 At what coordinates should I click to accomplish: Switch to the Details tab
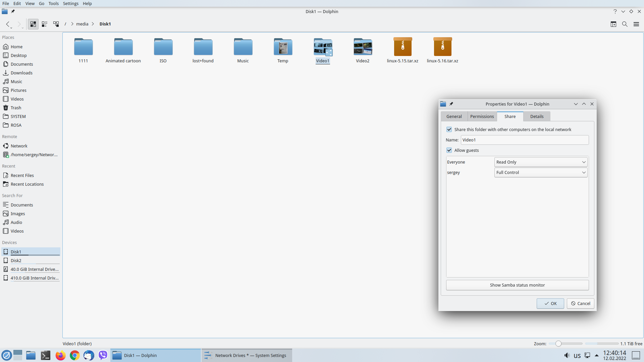pyautogui.click(x=537, y=116)
